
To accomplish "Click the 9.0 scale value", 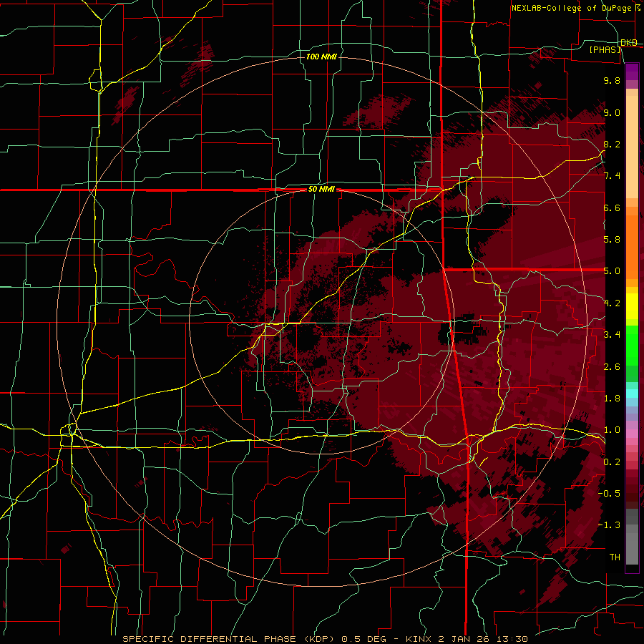I will (612, 112).
